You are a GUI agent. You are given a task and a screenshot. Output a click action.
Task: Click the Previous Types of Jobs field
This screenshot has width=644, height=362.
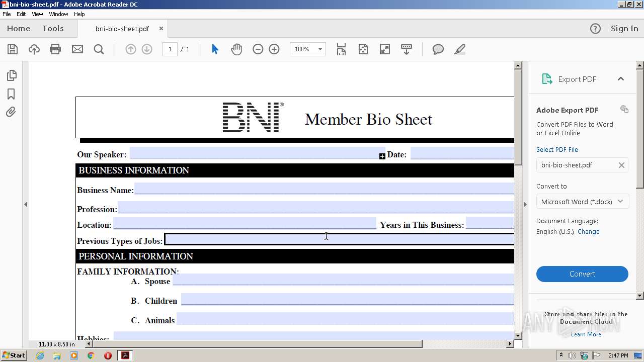point(340,239)
